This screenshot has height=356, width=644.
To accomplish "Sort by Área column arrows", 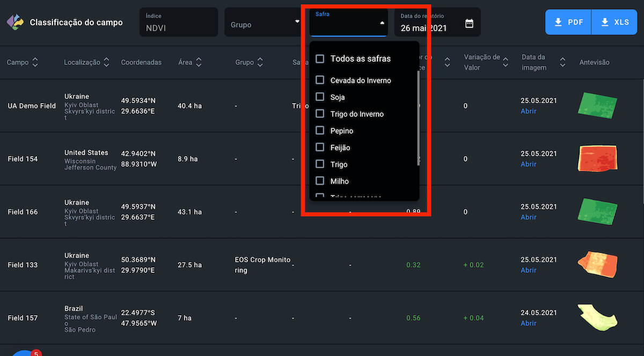I will click(199, 62).
